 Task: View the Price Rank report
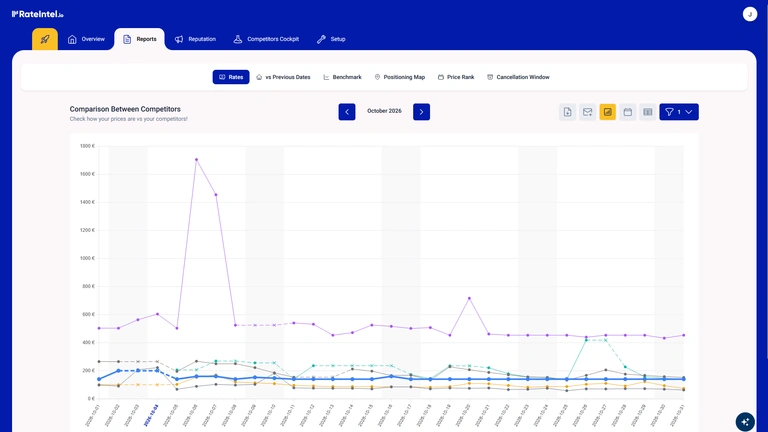point(456,77)
